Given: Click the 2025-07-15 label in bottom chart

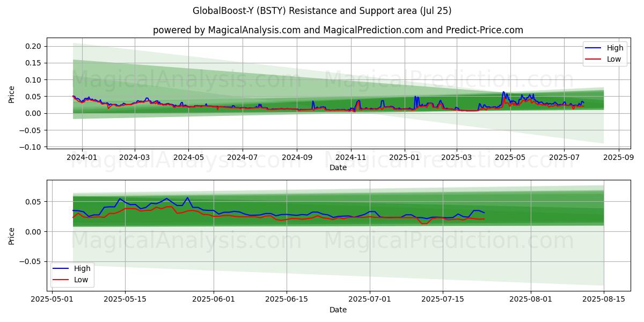Looking at the screenshot, I should (443, 299).
